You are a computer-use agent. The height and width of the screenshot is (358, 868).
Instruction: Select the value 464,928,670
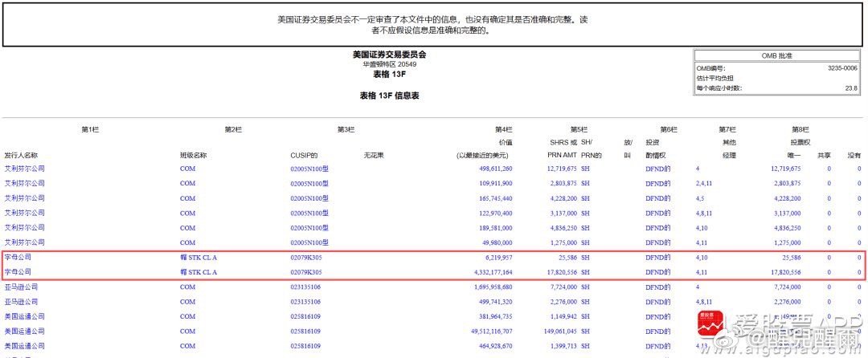click(x=495, y=347)
